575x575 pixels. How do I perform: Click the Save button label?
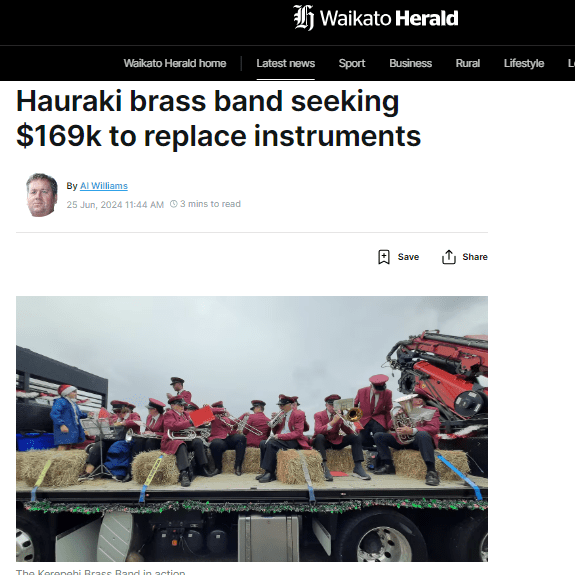click(408, 257)
